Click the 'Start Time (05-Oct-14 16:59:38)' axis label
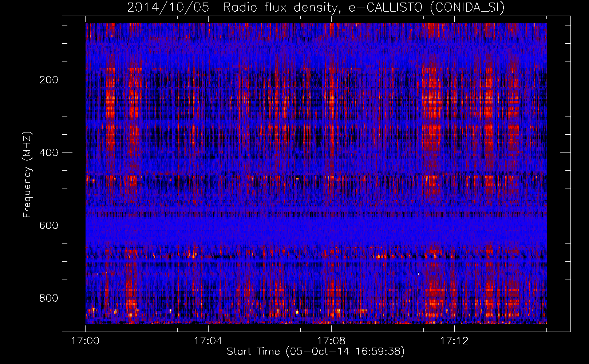 [x=316, y=352]
